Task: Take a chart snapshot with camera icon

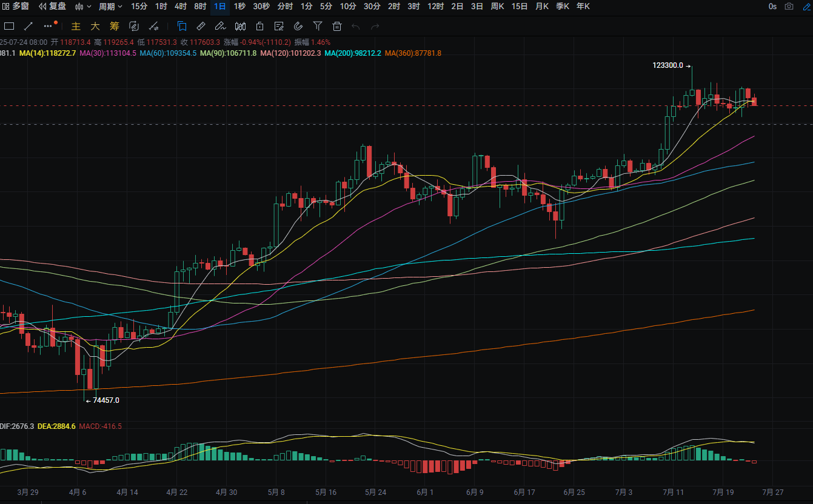Action: (x=789, y=7)
